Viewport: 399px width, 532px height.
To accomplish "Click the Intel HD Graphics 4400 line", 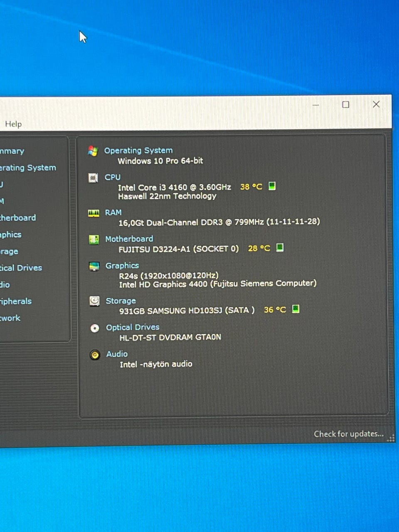I will point(218,284).
